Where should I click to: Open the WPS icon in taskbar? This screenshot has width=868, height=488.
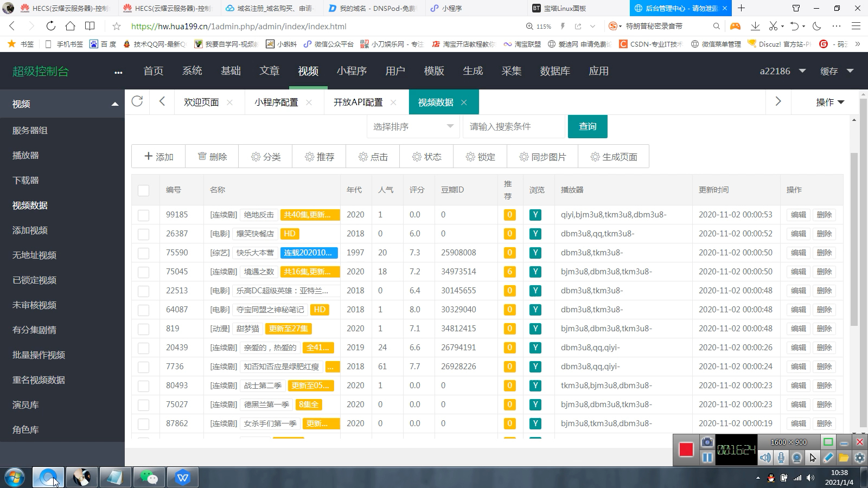coord(183,477)
